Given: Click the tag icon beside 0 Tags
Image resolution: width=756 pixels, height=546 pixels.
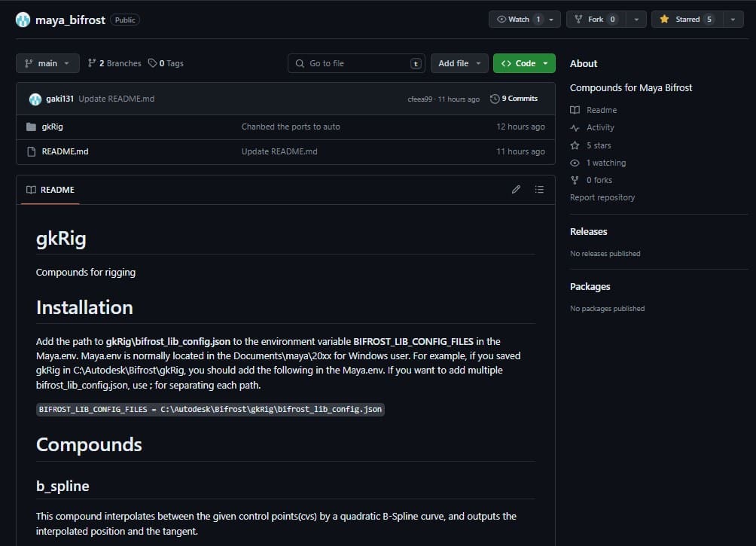Looking at the screenshot, I should 152,63.
